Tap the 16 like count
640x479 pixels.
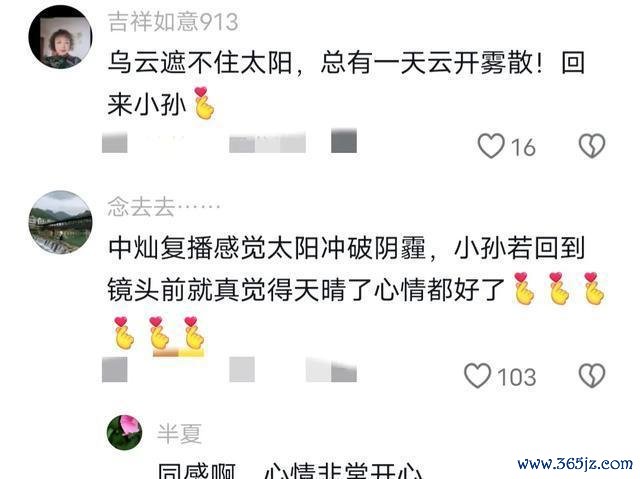tap(523, 147)
